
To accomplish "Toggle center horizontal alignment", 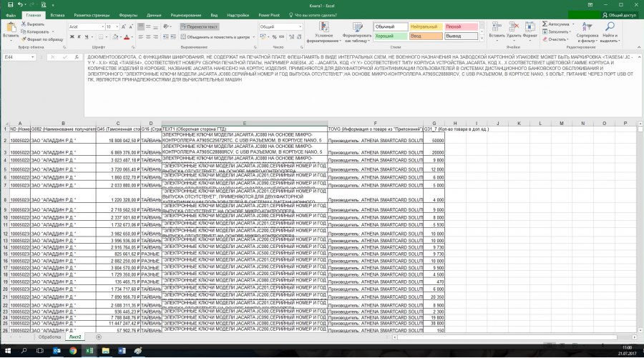I will click(x=148, y=37).
